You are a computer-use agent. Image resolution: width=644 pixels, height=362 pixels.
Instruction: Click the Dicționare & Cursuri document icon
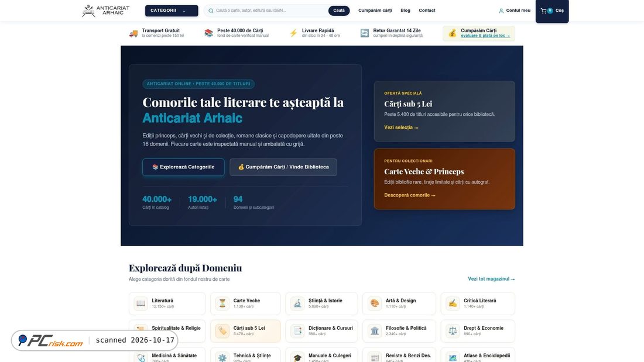(297, 331)
